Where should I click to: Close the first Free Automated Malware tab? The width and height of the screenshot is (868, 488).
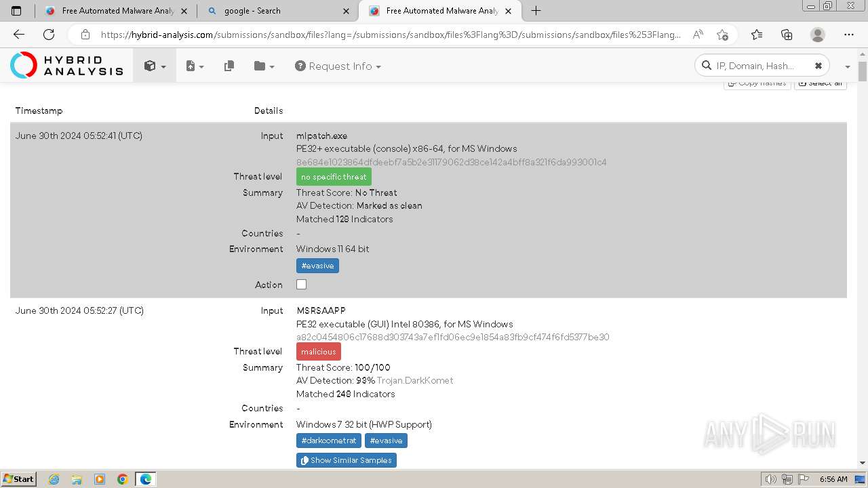point(184,11)
